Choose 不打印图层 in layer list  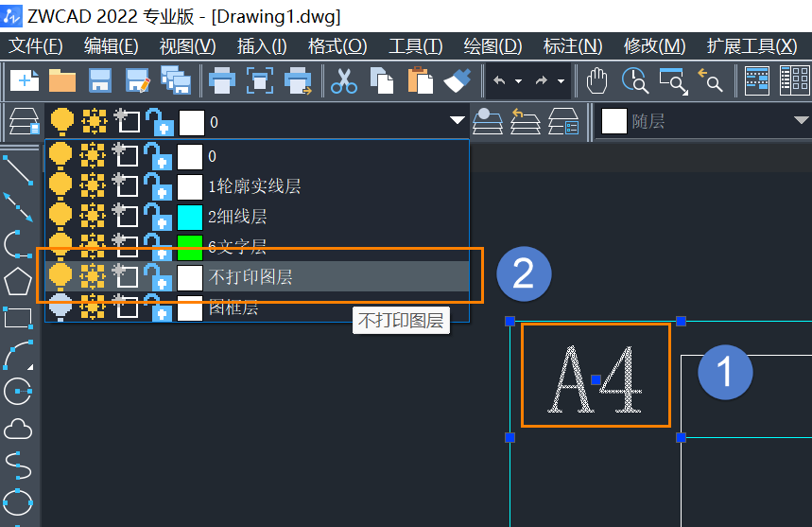click(x=257, y=276)
